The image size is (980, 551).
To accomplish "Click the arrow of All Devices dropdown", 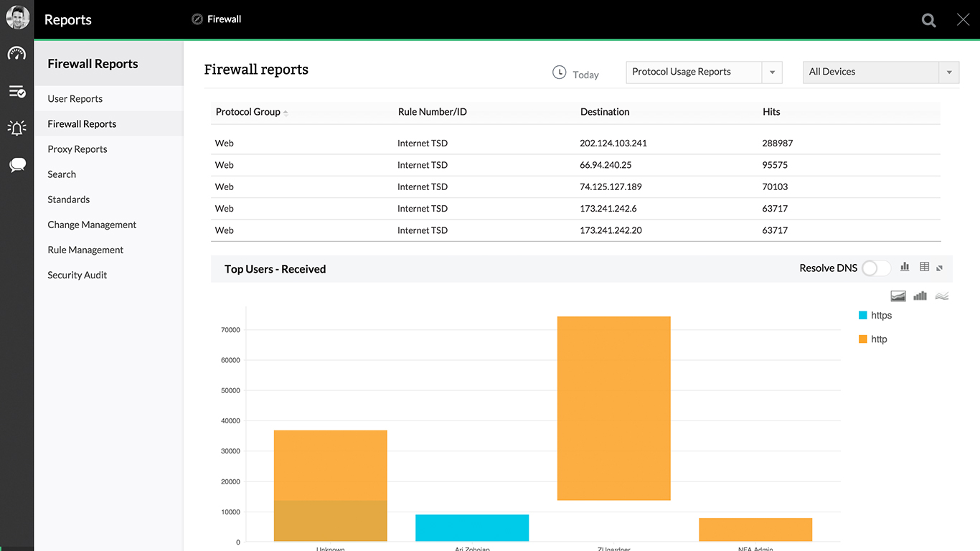I will (x=949, y=72).
